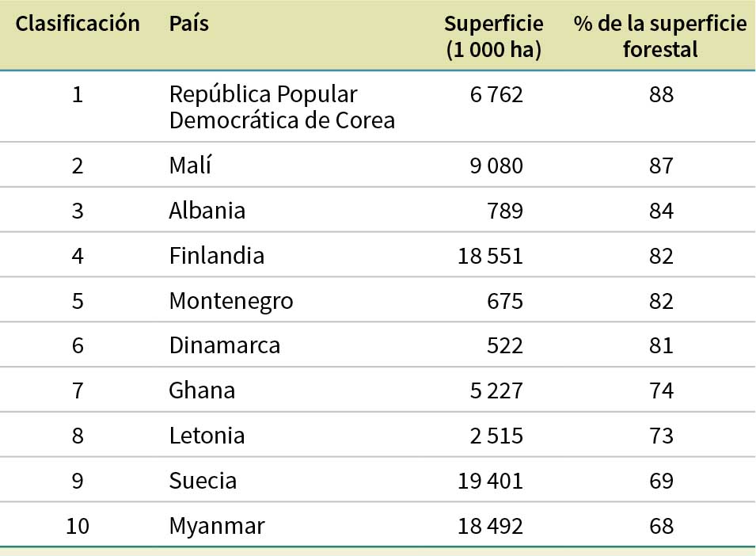Screen dimensions: 756x556
Task: Select the Letonia country cell
Action: 207,436
